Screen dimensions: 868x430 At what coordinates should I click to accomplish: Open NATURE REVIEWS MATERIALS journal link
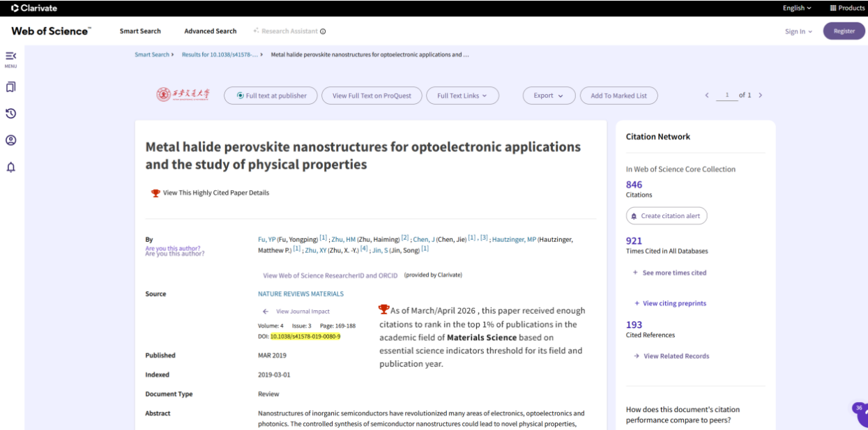[x=300, y=294]
